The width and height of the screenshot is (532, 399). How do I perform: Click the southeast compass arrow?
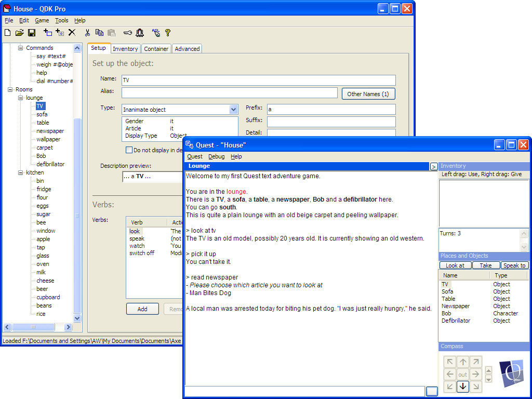point(476,386)
